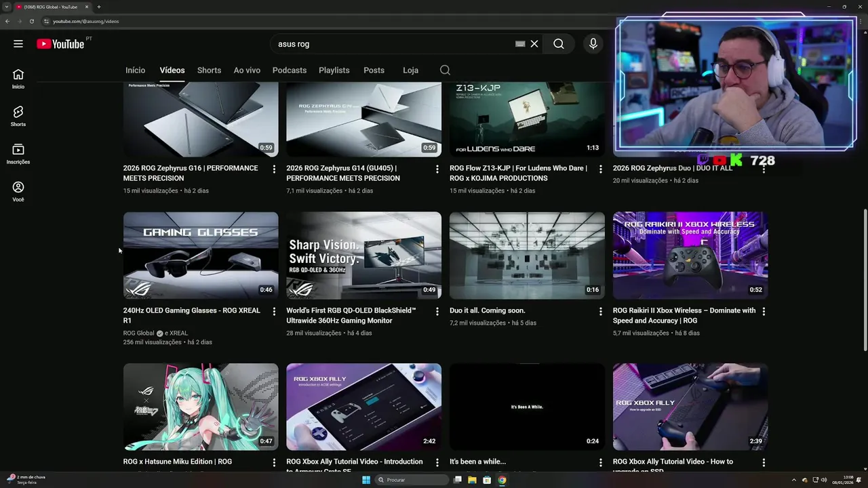This screenshot has width=868, height=488.
Task: Play the ROG Raikiri II Xbox Wireless thumbnail
Action: tap(690, 256)
